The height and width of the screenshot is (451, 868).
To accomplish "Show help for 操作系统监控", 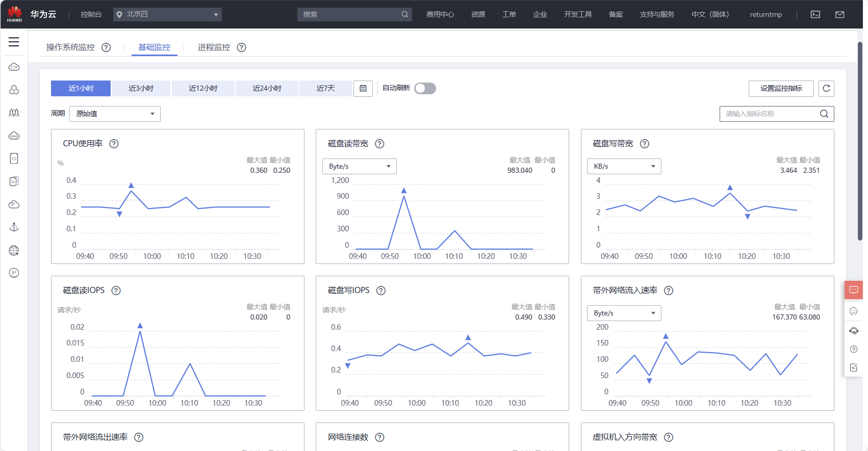I will pyautogui.click(x=106, y=47).
